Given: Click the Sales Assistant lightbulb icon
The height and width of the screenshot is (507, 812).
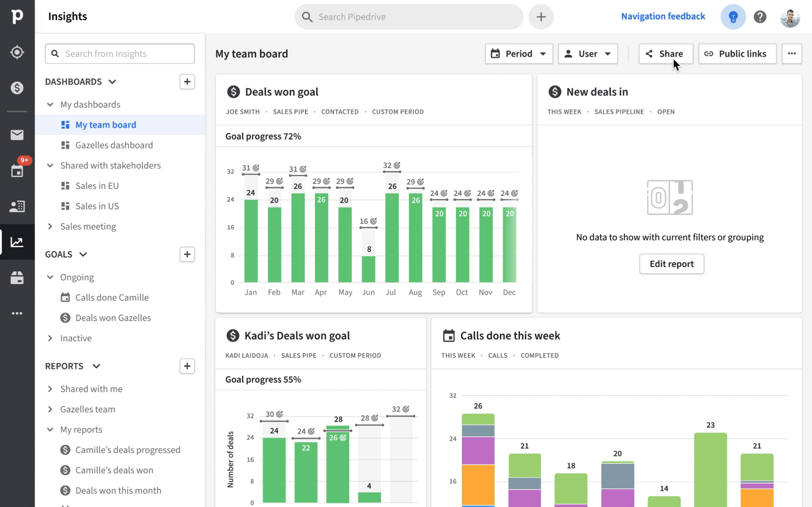Looking at the screenshot, I should [x=733, y=17].
